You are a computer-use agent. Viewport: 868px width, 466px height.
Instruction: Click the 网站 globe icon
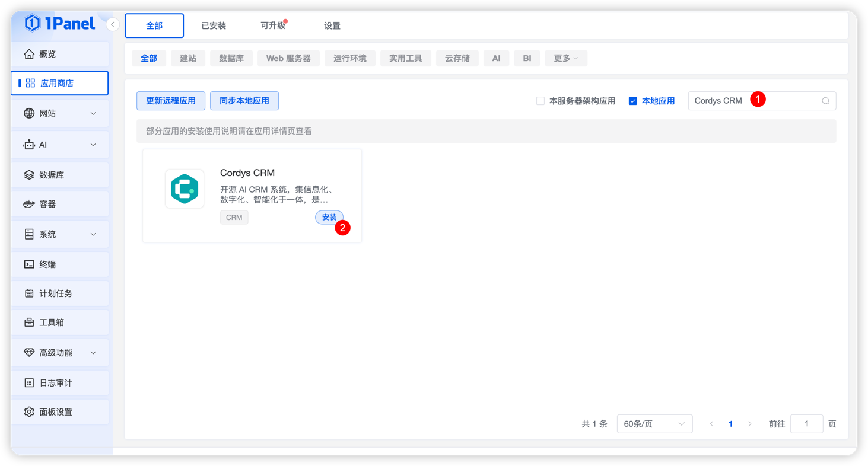pos(29,113)
